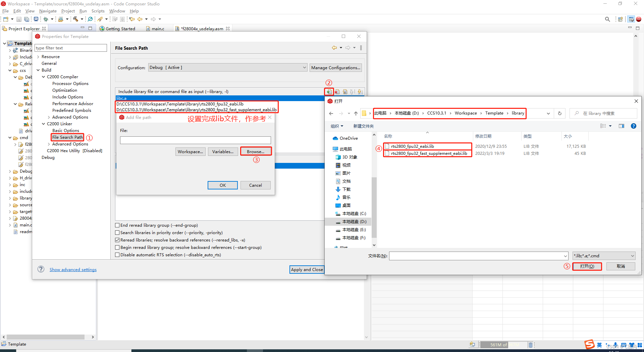Viewport: 644px width, 352px height.
Task: Enable Search libraries in priority order checkbox
Action: 117,233
